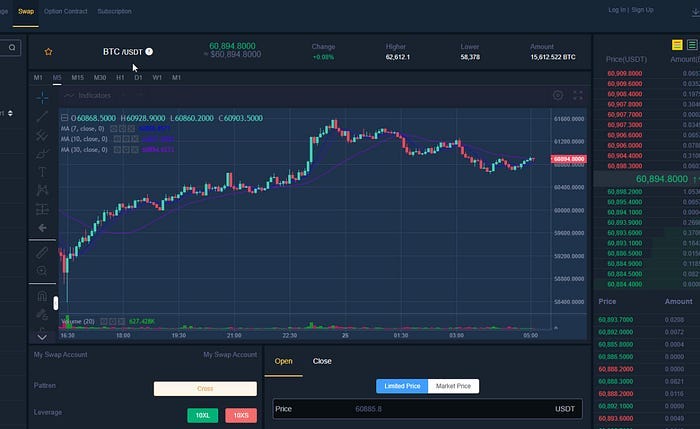Choose 10XL leverage
Viewport: 700px width, 429px height.
tap(203, 415)
